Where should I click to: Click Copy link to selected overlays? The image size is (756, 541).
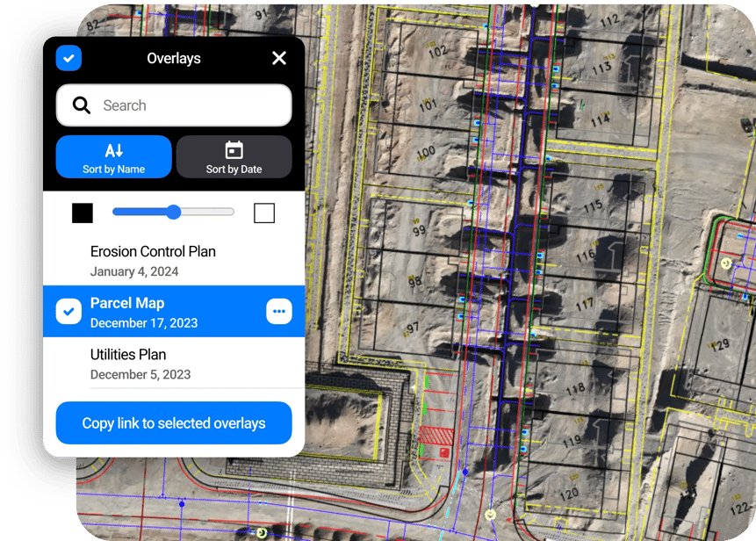(173, 422)
